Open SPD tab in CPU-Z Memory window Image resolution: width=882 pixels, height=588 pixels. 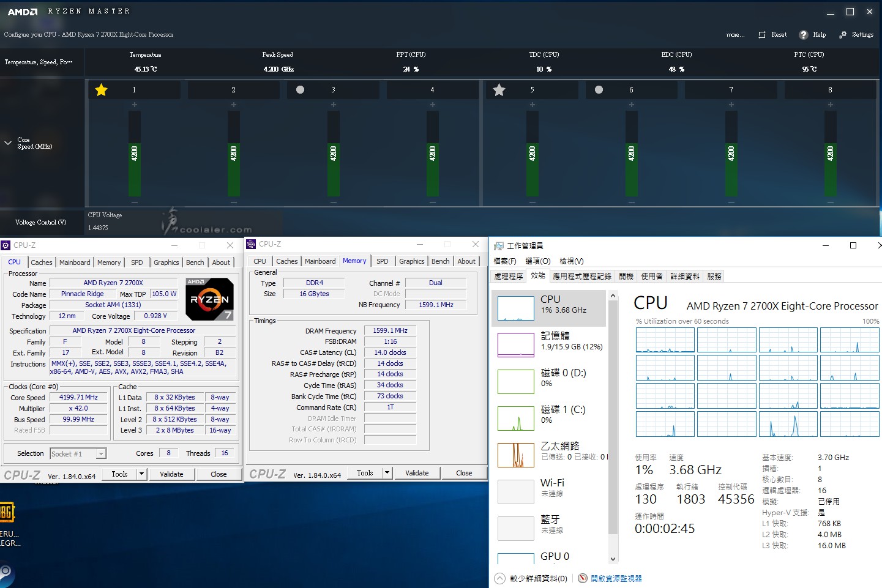tap(383, 261)
